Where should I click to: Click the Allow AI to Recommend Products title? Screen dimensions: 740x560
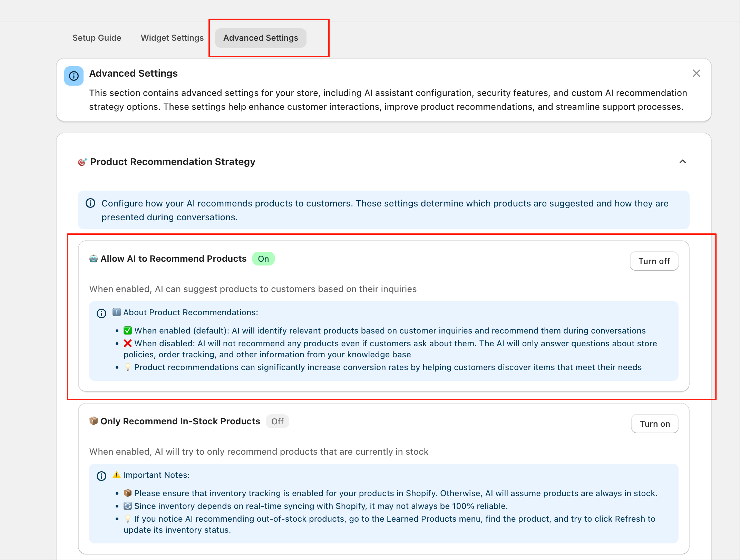(x=173, y=259)
